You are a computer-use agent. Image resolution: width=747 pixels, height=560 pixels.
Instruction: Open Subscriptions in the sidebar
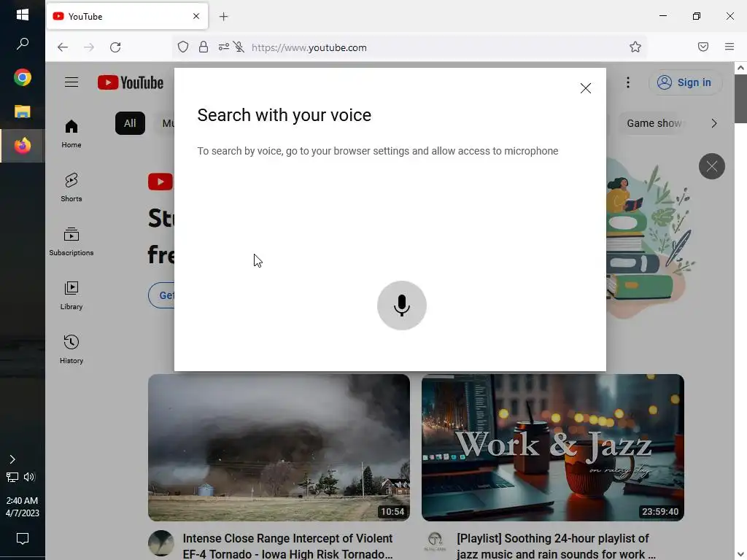(71, 241)
